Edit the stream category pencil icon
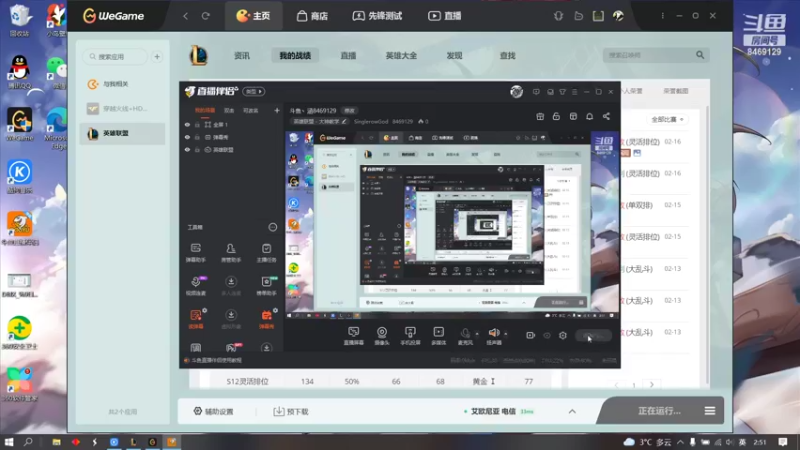 344,121
